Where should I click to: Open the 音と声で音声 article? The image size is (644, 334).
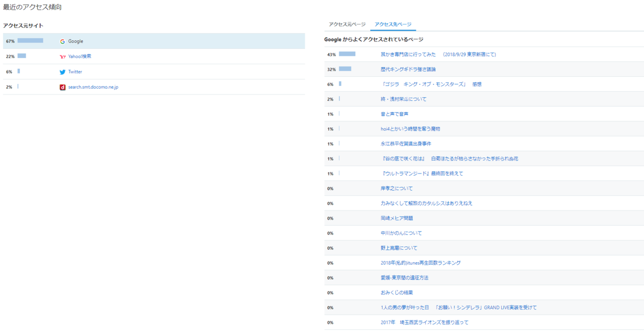tap(394, 114)
